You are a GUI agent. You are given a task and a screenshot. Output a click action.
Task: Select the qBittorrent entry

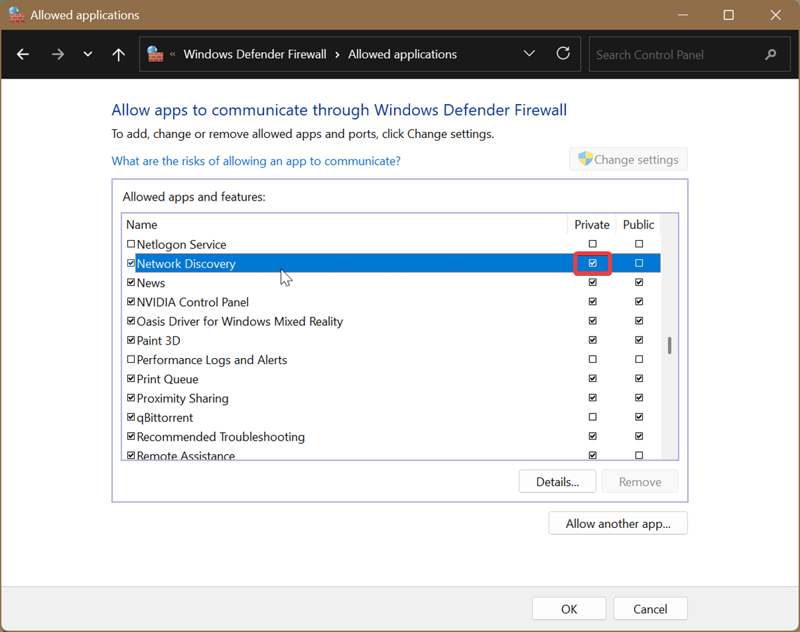[165, 418]
